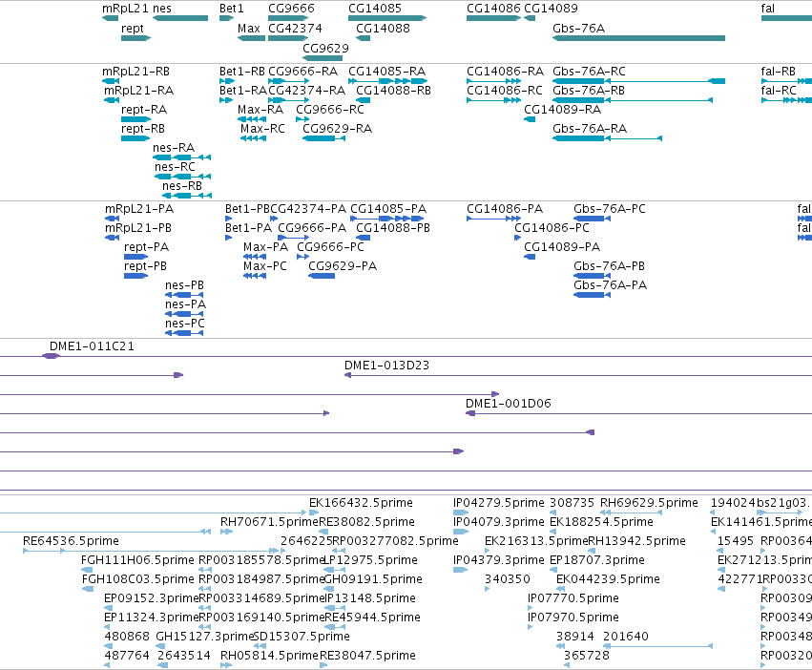Viewport: 812px width, 670px height.
Task: Select protein CG14086-PC
Action: (x=552, y=228)
